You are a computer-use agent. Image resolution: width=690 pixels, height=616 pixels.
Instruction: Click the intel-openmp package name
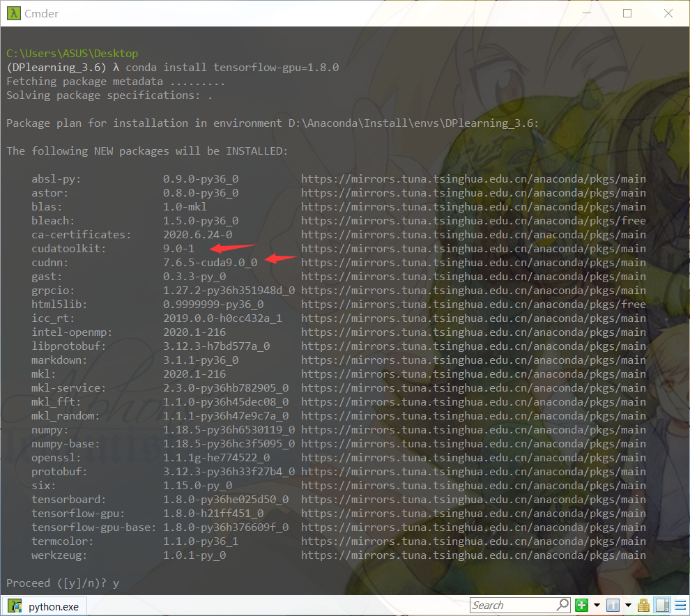[x=72, y=332]
